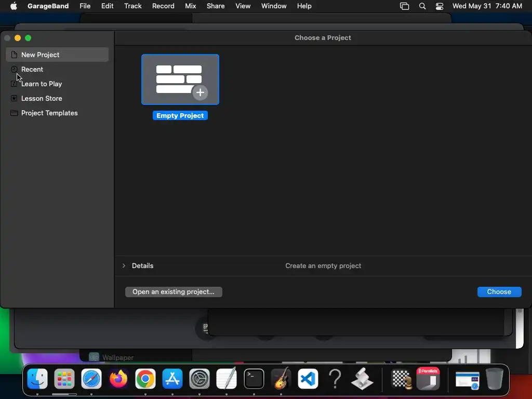Open the Help menu
Viewport: 532px width, 399px height.
304,6
